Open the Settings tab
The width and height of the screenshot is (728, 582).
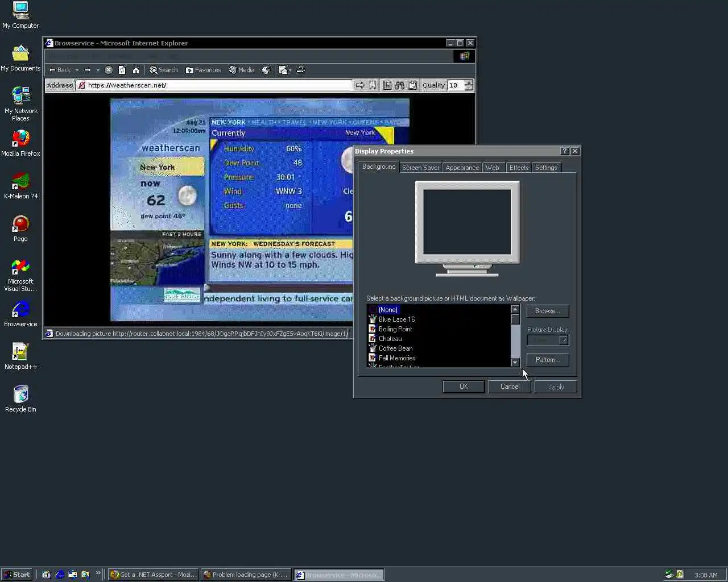(x=546, y=168)
